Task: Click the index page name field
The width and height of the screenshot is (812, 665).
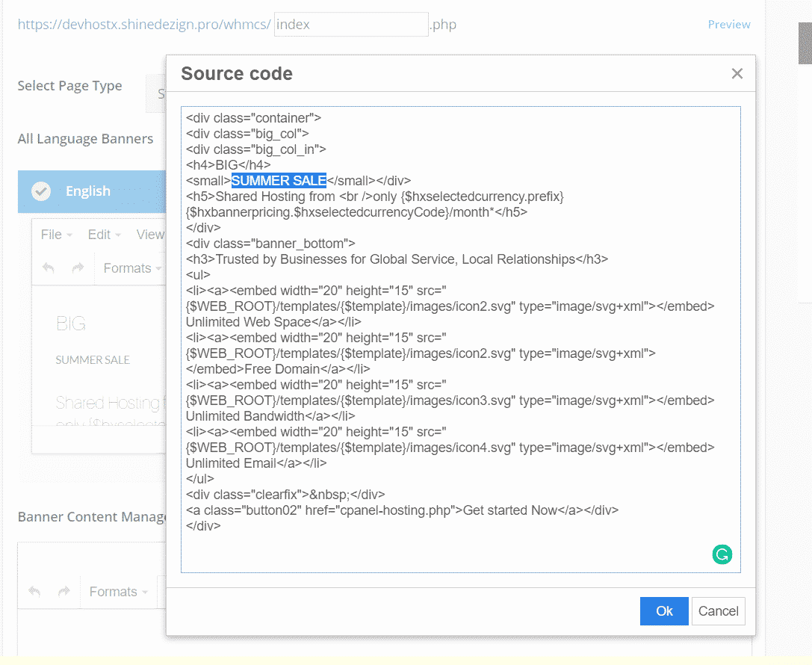Action: [x=351, y=25]
